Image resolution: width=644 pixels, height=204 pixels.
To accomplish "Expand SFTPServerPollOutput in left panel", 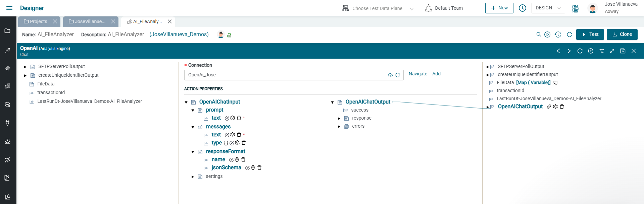I will coord(25,67).
